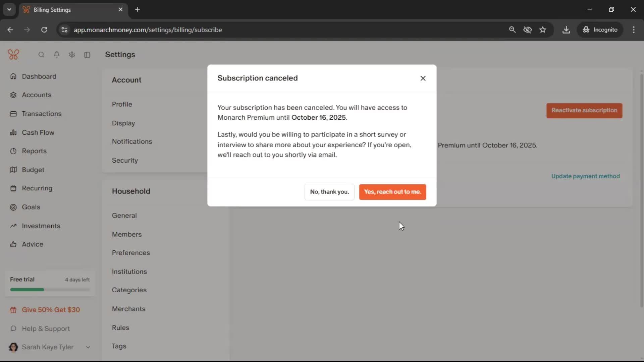Open search via magnifier icon in header
Screen dimensions: 644x362
(x=41, y=55)
